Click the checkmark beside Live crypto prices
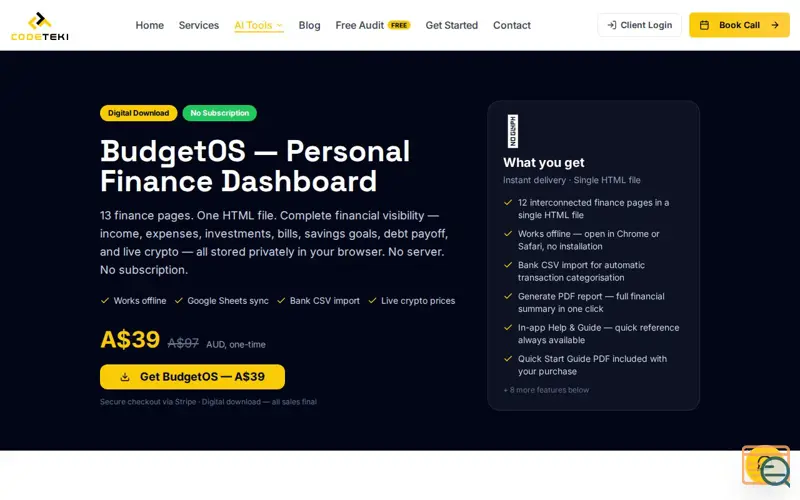This screenshot has width=800, height=500. pos(372,301)
